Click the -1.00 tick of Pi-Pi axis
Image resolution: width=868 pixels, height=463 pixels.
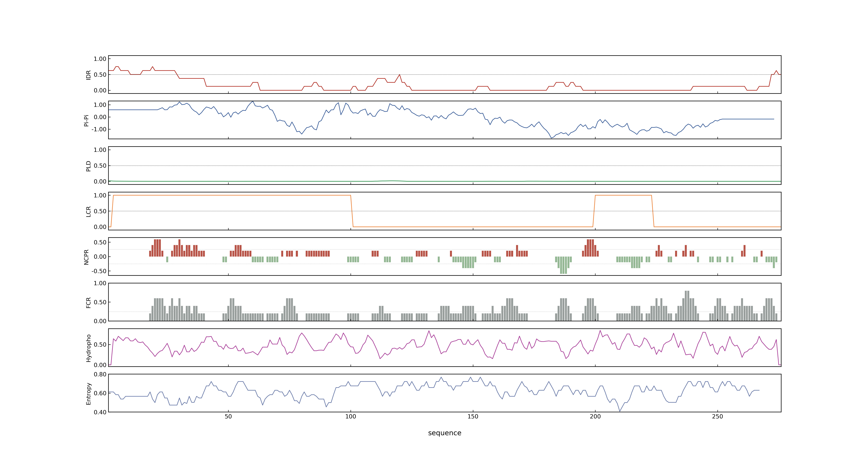click(x=99, y=129)
